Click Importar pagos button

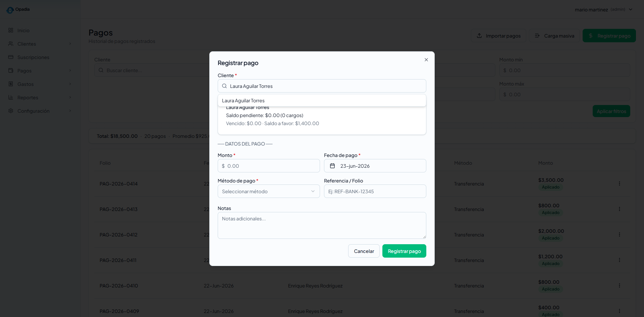(498, 36)
